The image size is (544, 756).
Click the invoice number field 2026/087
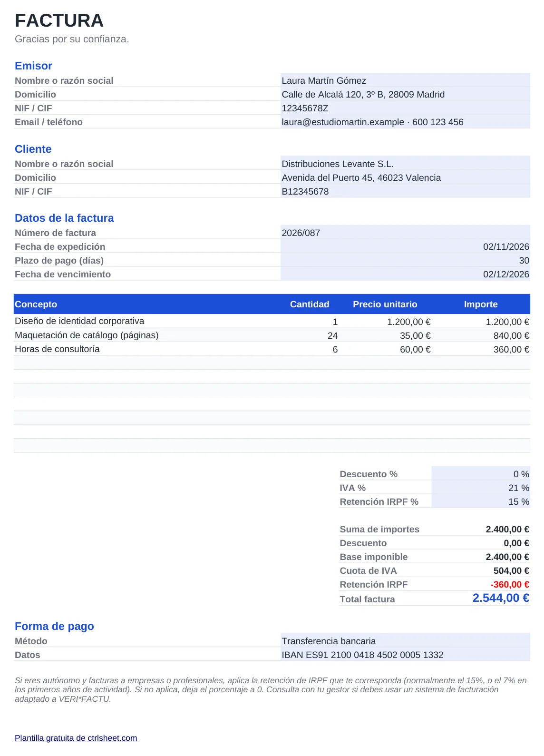point(405,233)
